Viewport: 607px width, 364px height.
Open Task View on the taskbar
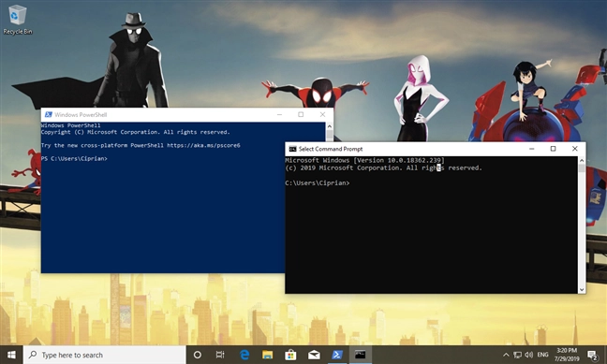[x=220, y=355]
